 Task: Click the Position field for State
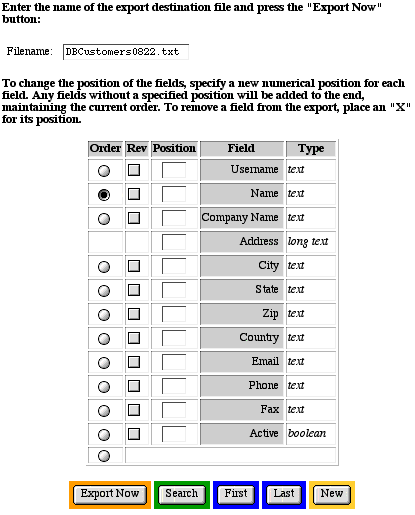174,290
